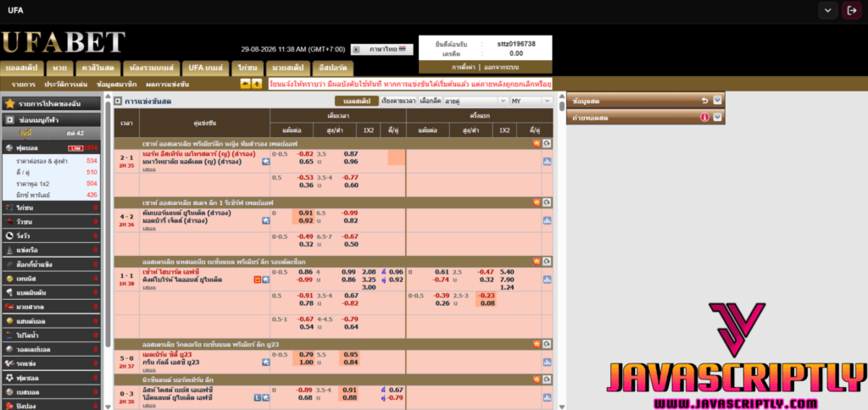This screenshot has height=410, width=868.
Task: Open the top-right logout icon in title bar
Action: click(851, 10)
